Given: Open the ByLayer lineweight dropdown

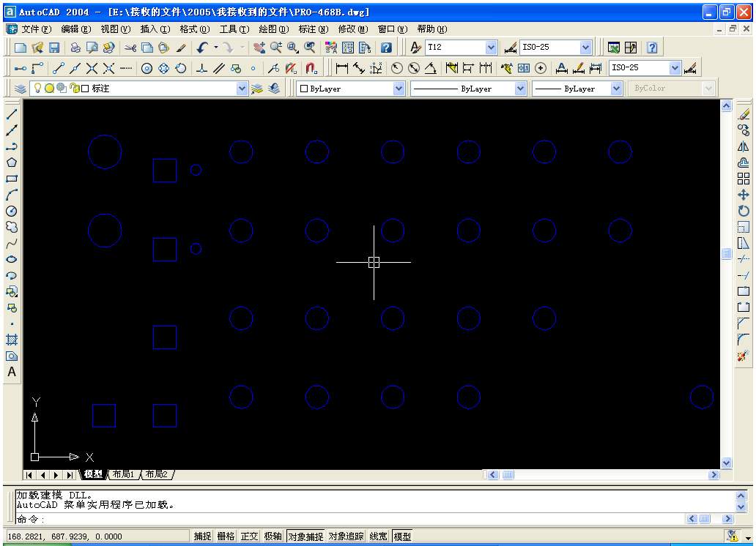Looking at the screenshot, I should click(x=616, y=89).
